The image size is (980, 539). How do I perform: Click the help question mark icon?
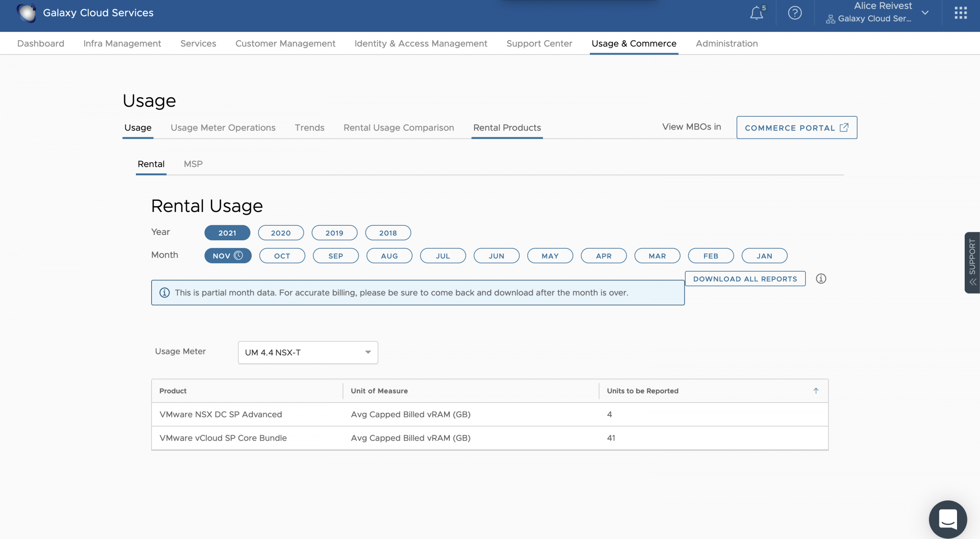click(795, 13)
